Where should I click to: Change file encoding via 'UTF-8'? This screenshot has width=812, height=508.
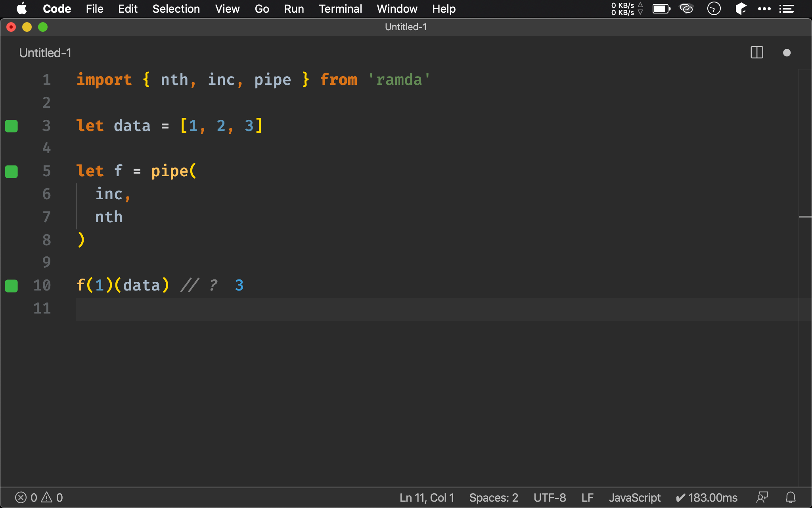(550, 498)
